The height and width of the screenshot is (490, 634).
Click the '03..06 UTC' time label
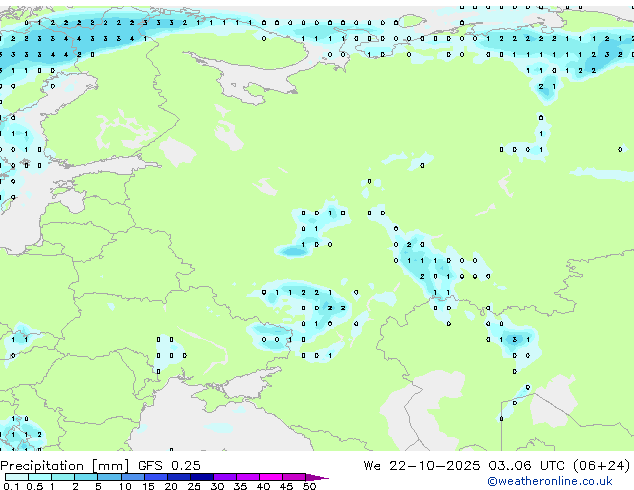pos(526,466)
